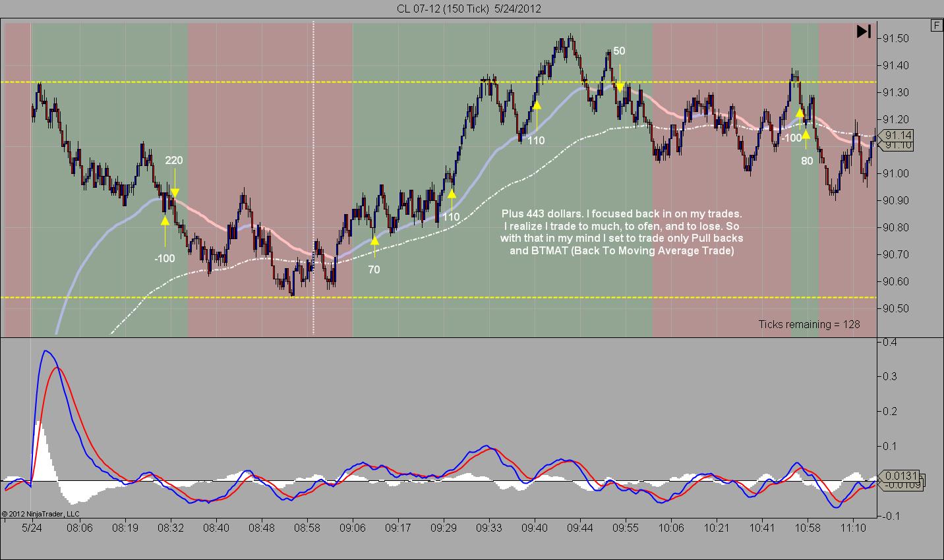Click the 'Ticks remaining = 128' readout

point(809,324)
